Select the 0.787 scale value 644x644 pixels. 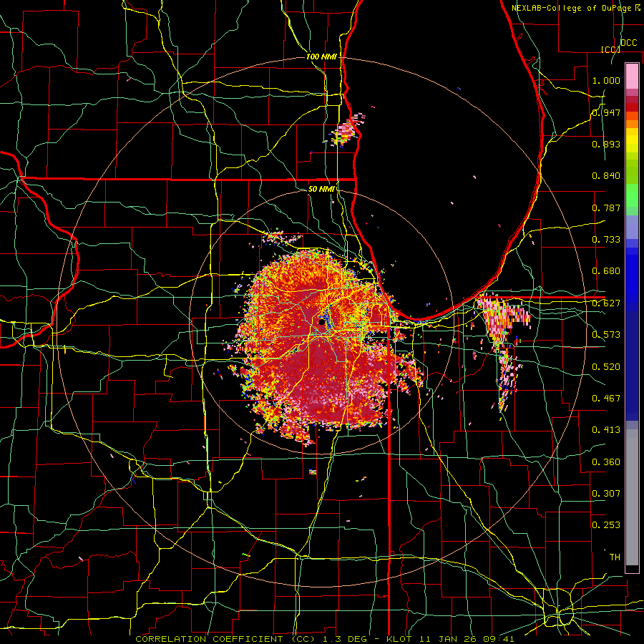tap(606, 208)
